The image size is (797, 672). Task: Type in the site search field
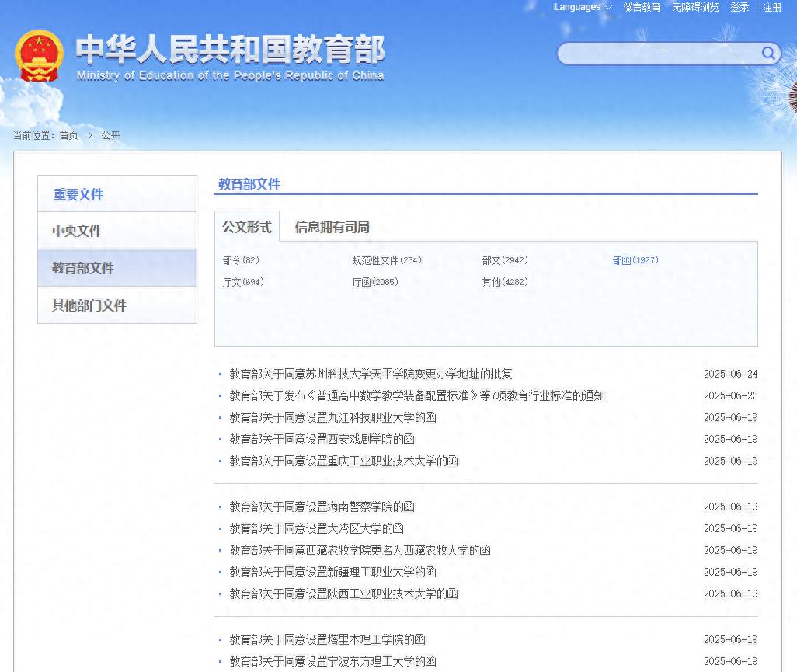656,53
